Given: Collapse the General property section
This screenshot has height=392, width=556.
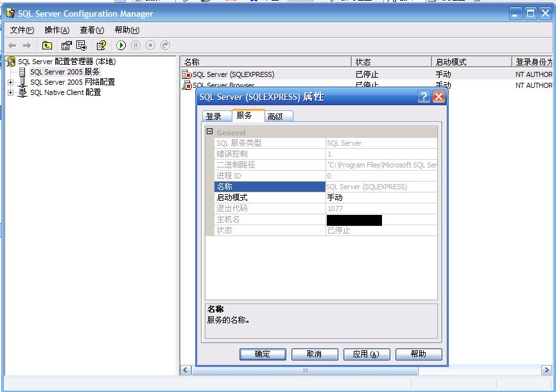Looking at the screenshot, I should [x=209, y=132].
